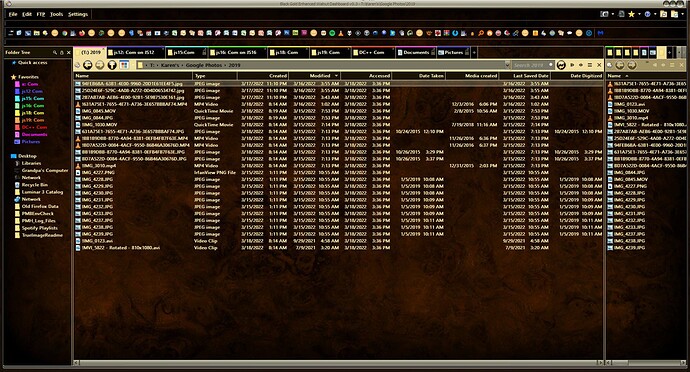690x372 pixels.
Task: Click the Back arrow in the left pane
Action: pos(88,65)
